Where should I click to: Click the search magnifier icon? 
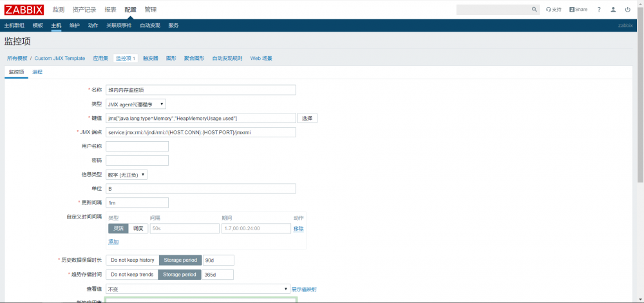[x=535, y=10]
